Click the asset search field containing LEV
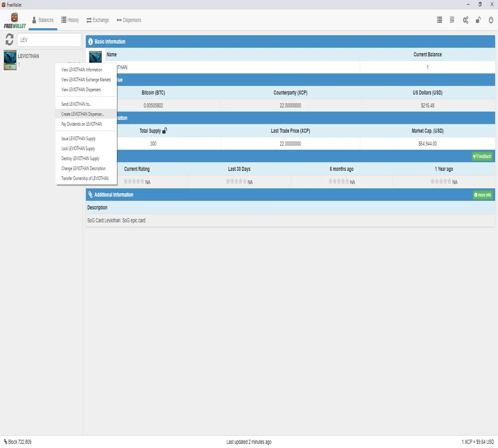Screen dimensions: 498x448 point(49,40)
